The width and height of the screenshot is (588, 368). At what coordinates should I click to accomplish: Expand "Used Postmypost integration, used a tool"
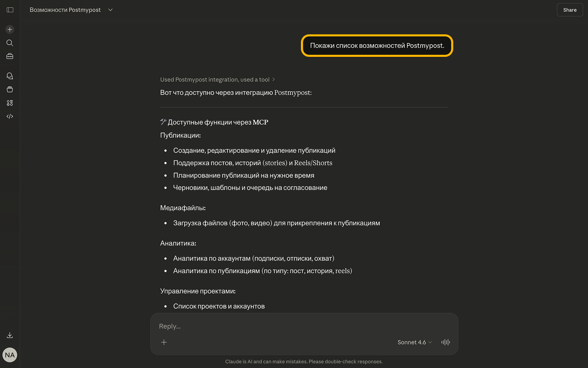pos(217,80)
